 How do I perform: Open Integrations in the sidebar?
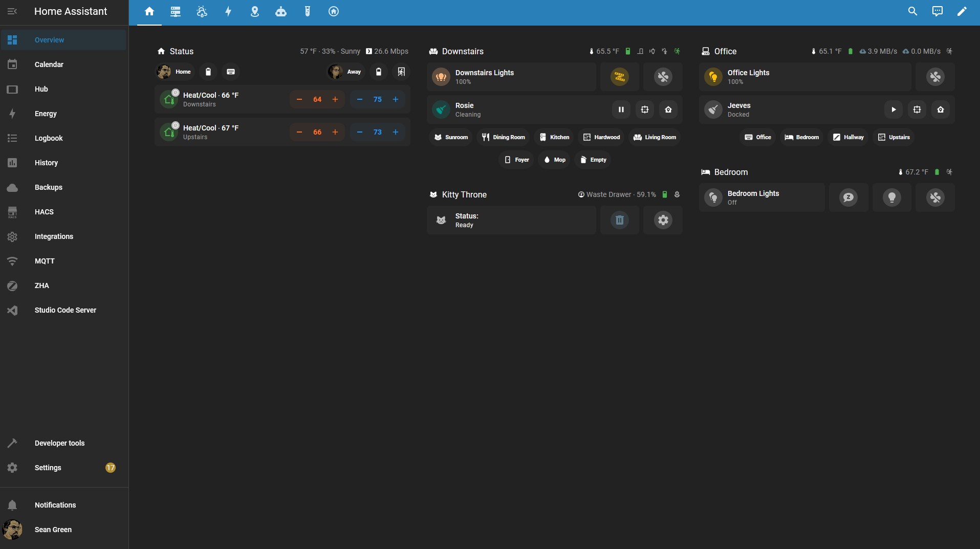coord(63,236)
